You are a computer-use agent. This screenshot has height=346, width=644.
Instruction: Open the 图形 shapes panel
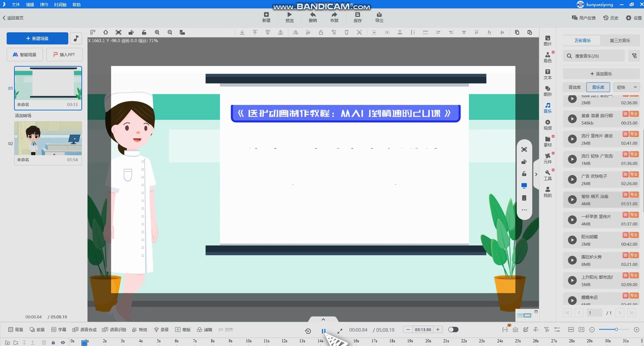(548, 91)
